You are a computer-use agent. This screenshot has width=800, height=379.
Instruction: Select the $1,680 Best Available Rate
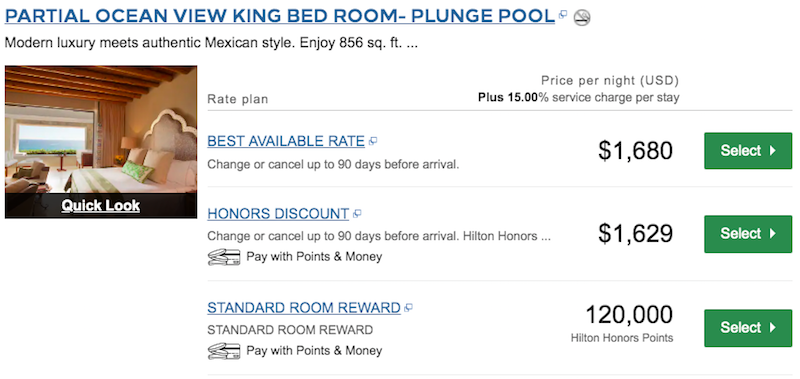tap(748, 151)
